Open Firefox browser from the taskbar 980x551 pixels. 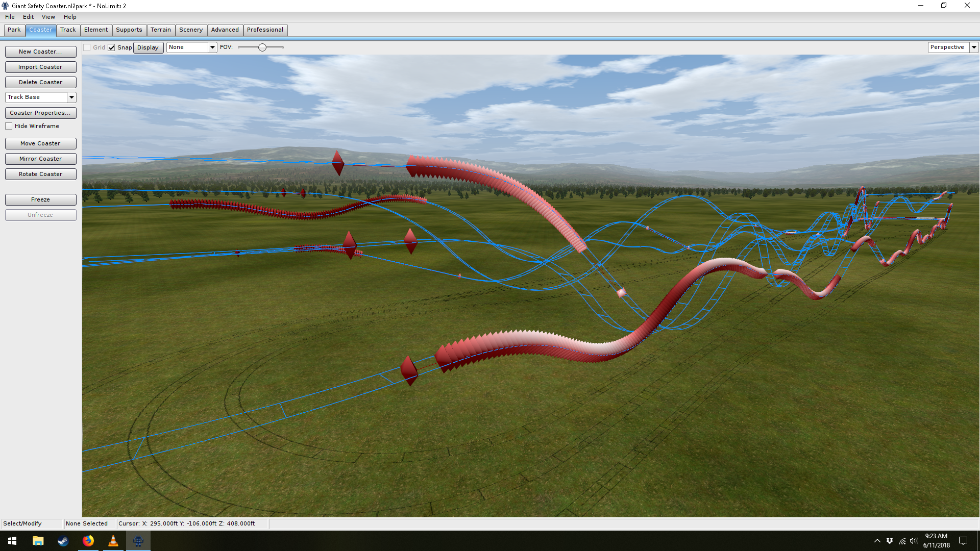click(88, 541)
